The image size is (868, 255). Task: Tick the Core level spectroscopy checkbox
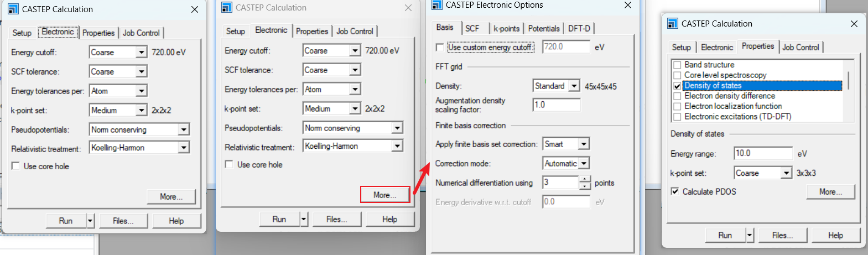click(677, 75)
